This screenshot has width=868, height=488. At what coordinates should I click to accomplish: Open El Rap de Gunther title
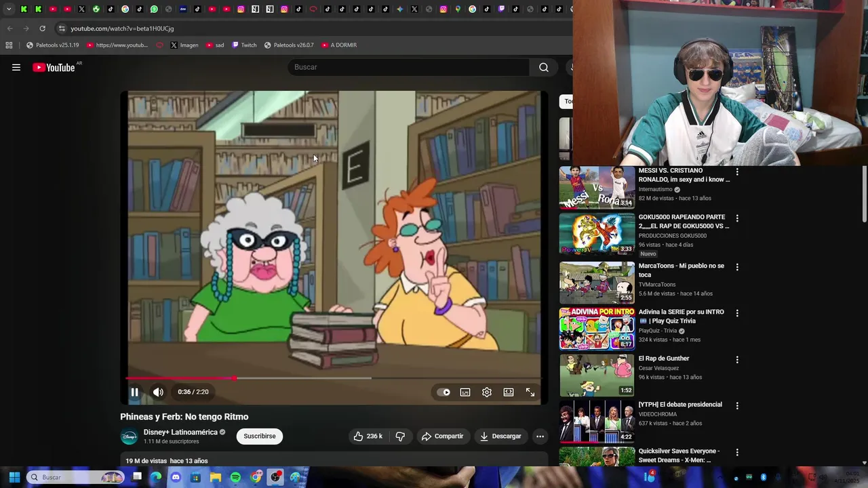pyautogui.click(x=664, y=359)
